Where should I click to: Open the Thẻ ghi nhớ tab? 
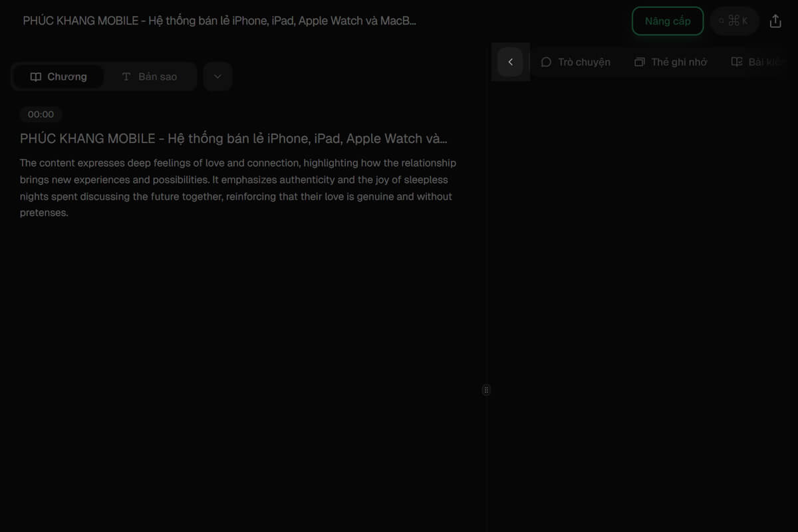coord(672,62)
